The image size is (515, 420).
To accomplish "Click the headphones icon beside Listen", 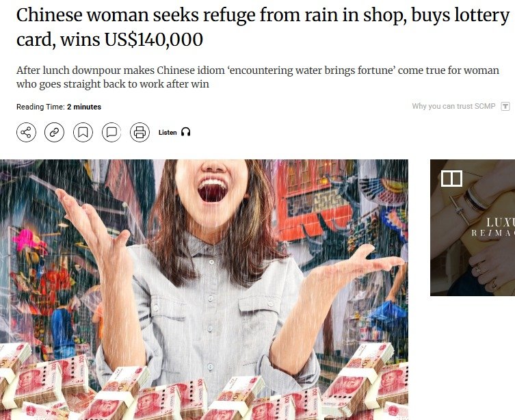I will pos(186,132).
